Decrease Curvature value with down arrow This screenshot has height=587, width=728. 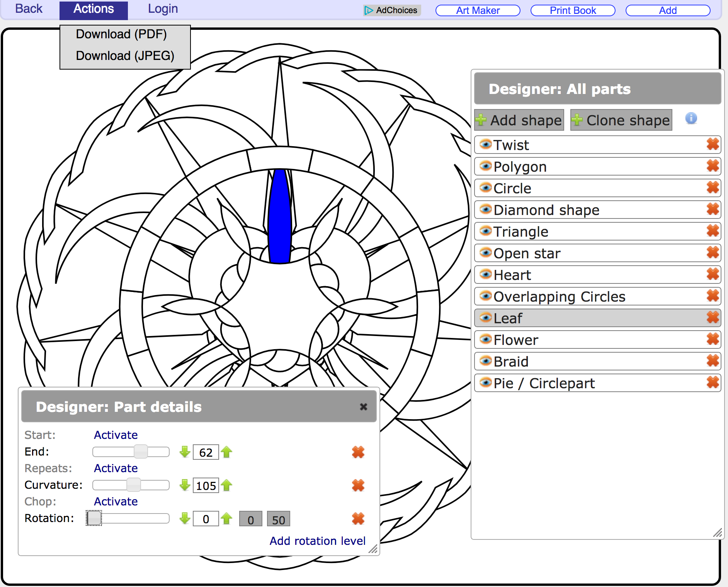tap(185, 485)
